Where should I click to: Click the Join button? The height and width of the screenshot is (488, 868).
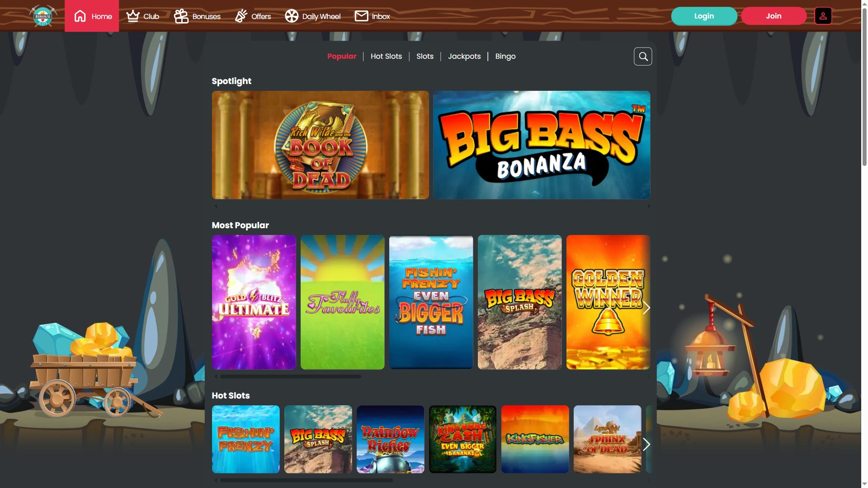pyautogui.click(x=774, y=16)
